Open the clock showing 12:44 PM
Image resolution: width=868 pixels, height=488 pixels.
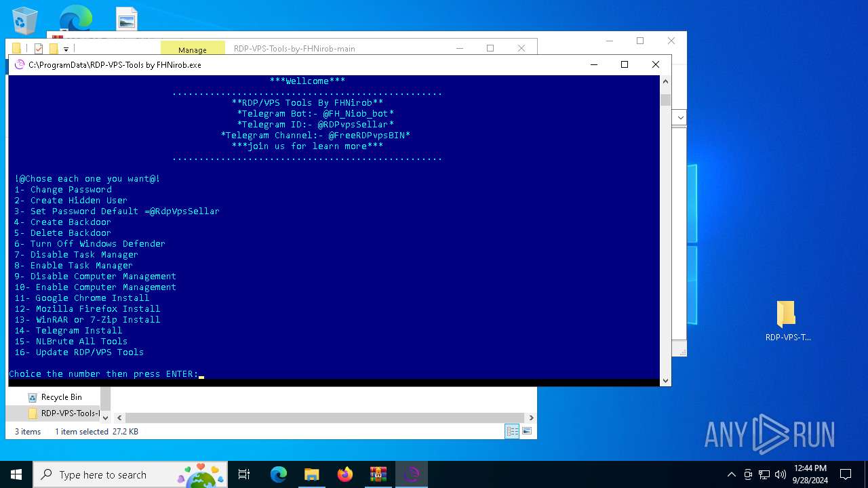(x=810, y=474)
